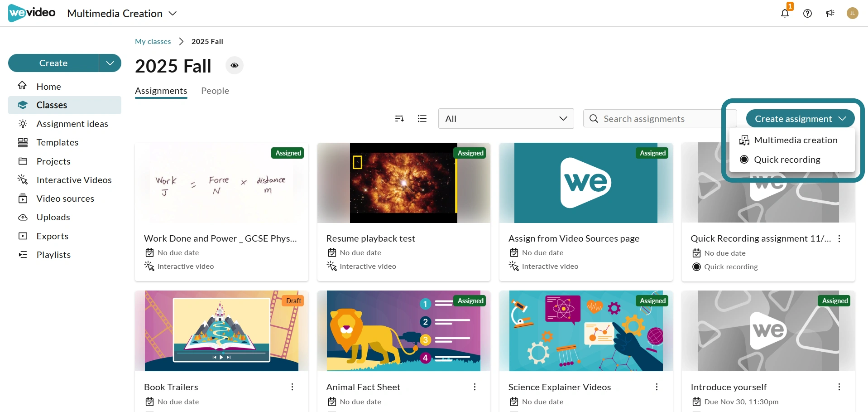Screen dimensions: 868x412
Task: Open Animal Fact Sheet lion thumbnail
Action: (404, 331)
